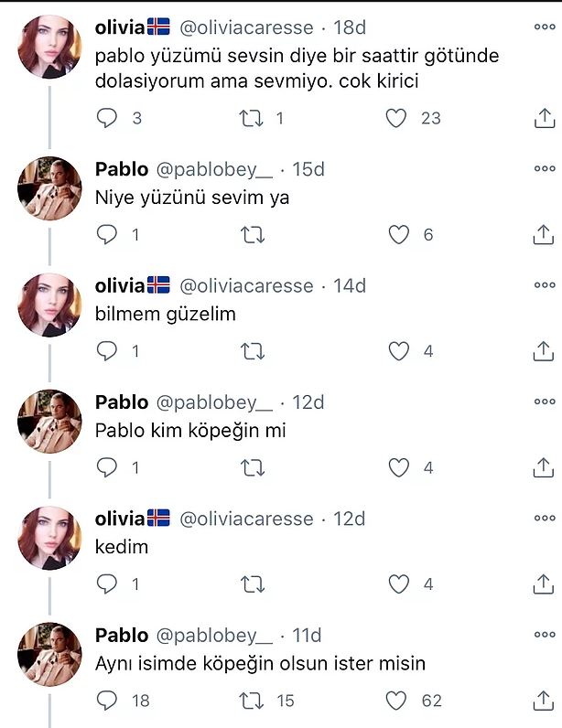Open @pablobey__ handle on last tweet
The width and height of the screenshot is (562, 728).
215,636
